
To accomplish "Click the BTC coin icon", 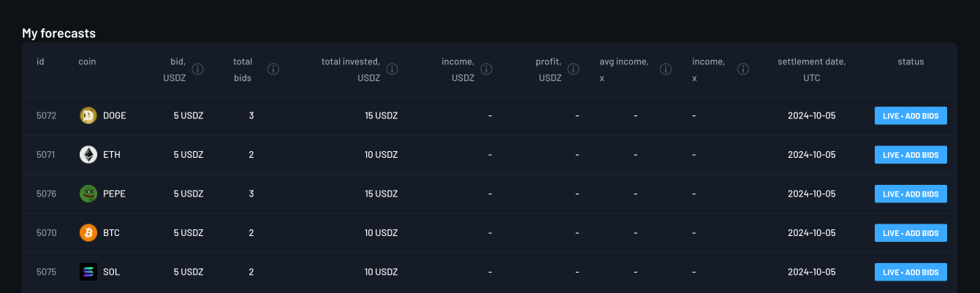I will 88,233.
